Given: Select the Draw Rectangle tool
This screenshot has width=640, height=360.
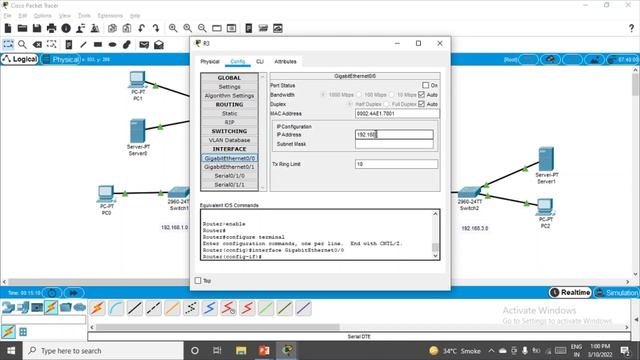Looking at the screenshot, I should (98, 44).
